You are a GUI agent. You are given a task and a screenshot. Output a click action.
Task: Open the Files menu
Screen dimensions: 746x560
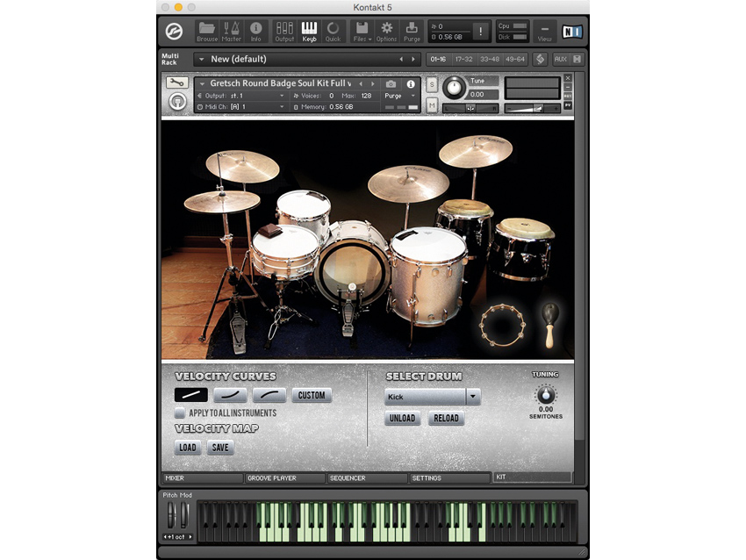[x=362, y=32]
